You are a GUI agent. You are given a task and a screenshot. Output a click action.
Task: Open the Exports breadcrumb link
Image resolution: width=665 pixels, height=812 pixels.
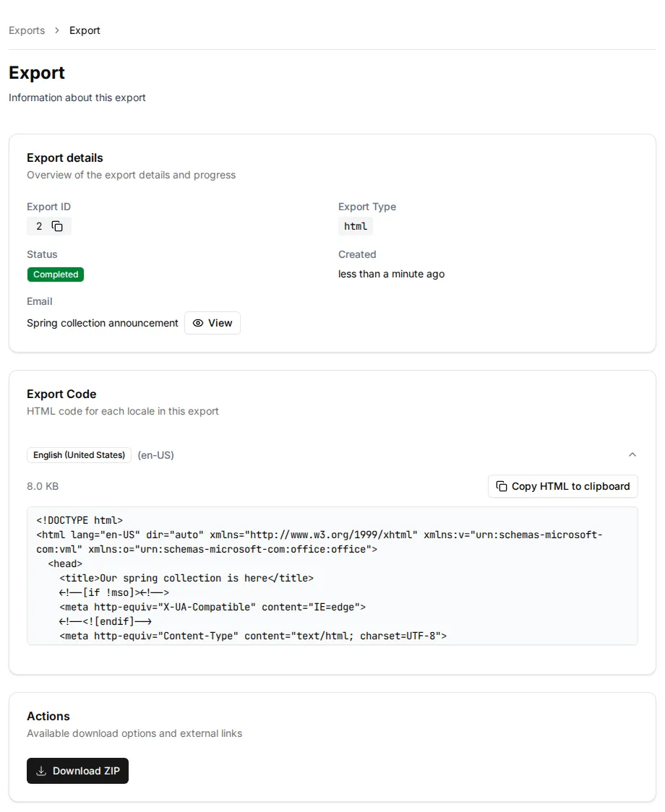(x=27, y=30)
